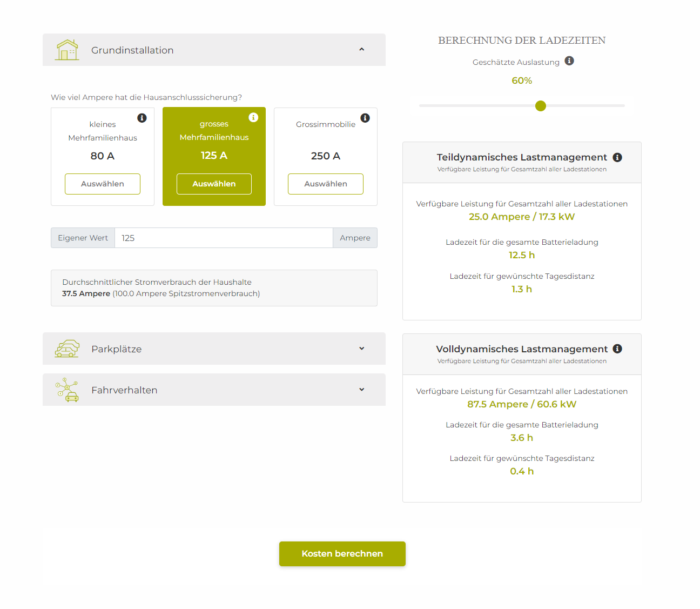Click Auswählen under kleines Mehrfamilienhaus

coord(102,184)
